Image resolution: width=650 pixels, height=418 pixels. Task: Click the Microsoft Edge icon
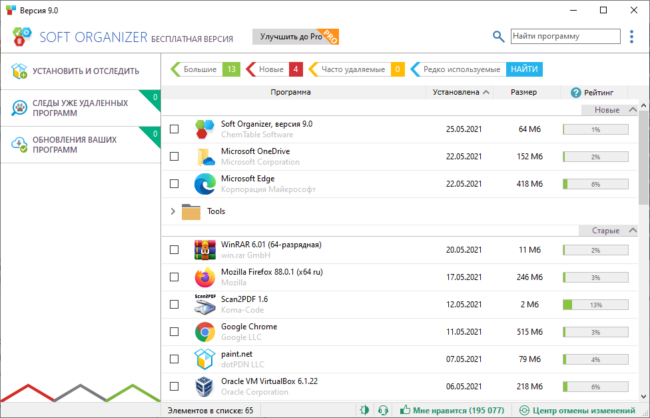coord(205,184)
